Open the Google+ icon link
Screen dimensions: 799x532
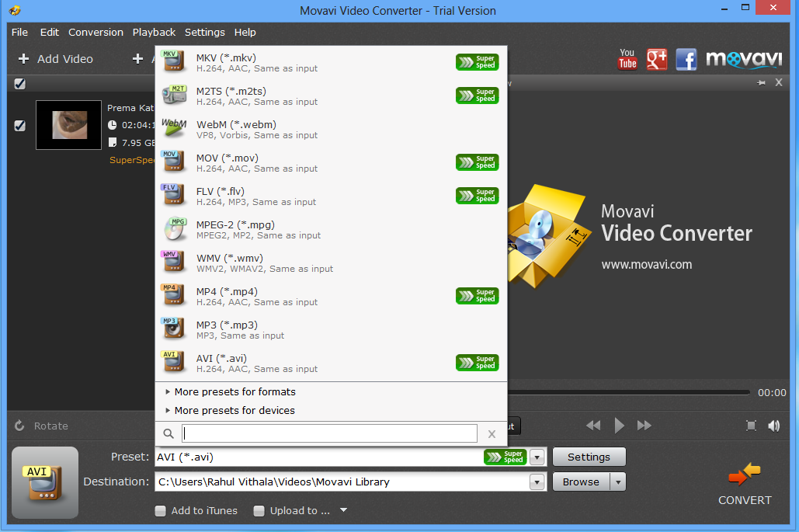pos(657,59)
